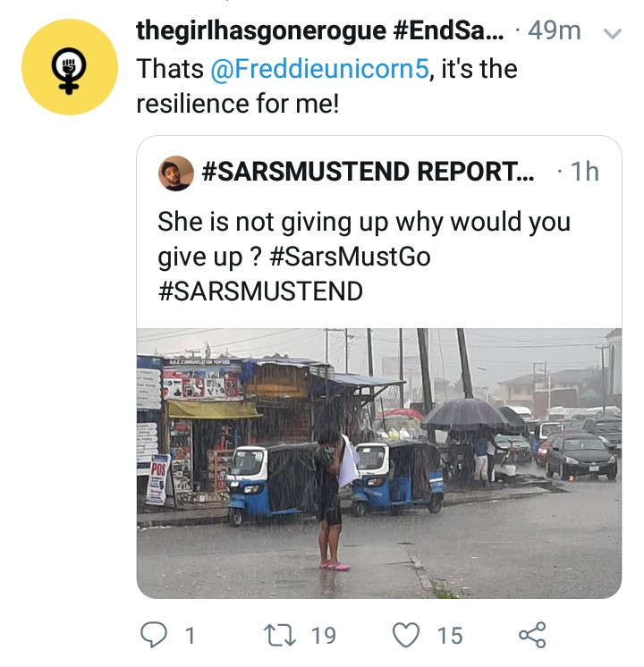Retweet this tweet using the retweet icon
The width and height of the screenshot is (644, 667).
tap(280, 635)
